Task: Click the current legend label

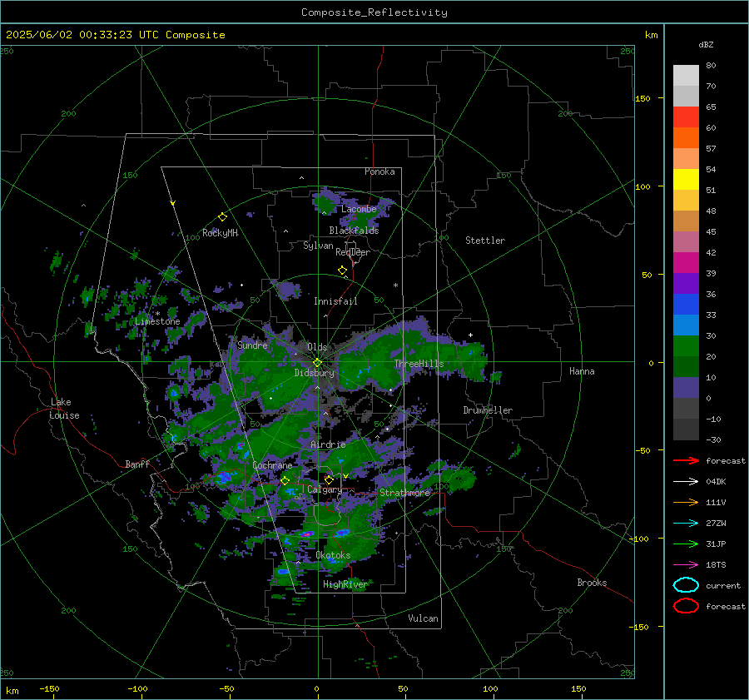Action: point(723,586)
